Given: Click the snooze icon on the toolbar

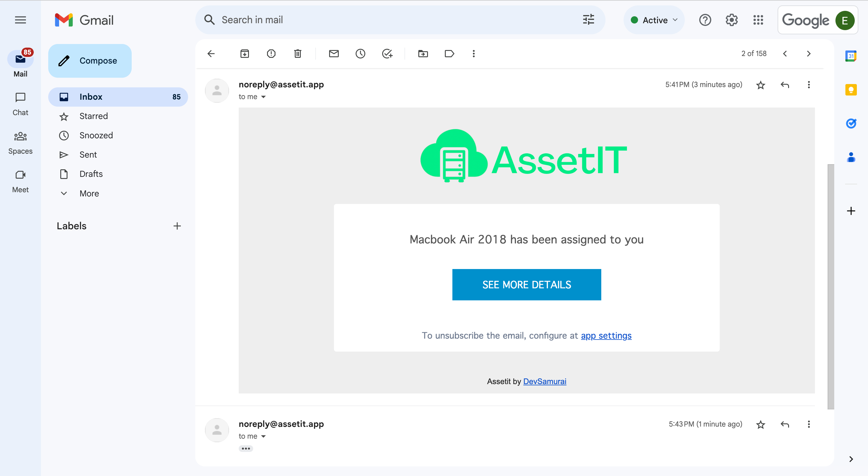Looking at the screenshot, I should pyautogui.click(x=360, y=54).
